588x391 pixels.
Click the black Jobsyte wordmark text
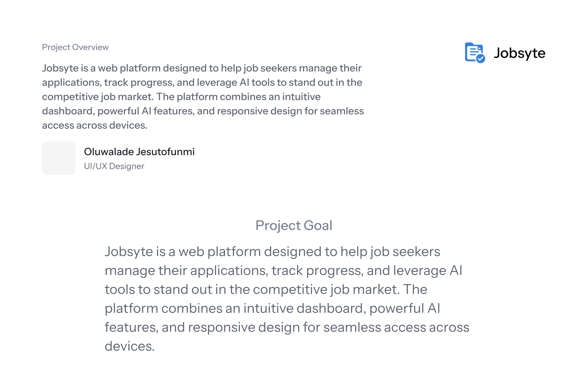(520, 53)
